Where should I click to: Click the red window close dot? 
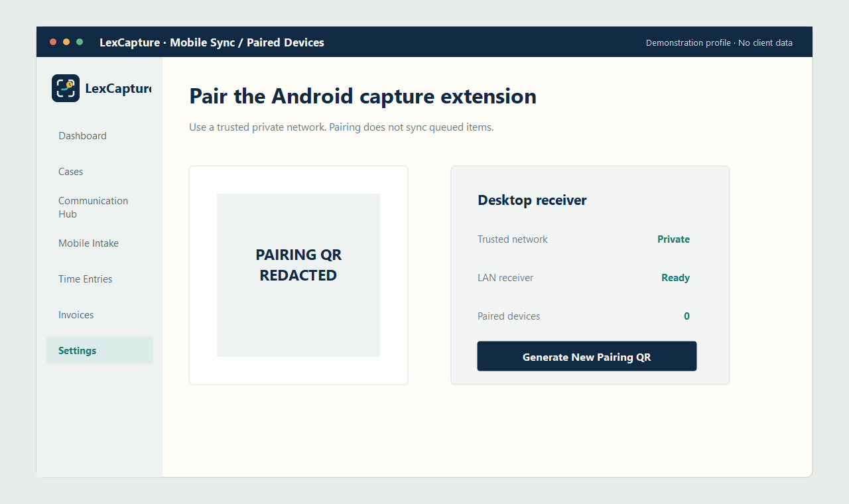pyautogui.click(x=53, y=42)
